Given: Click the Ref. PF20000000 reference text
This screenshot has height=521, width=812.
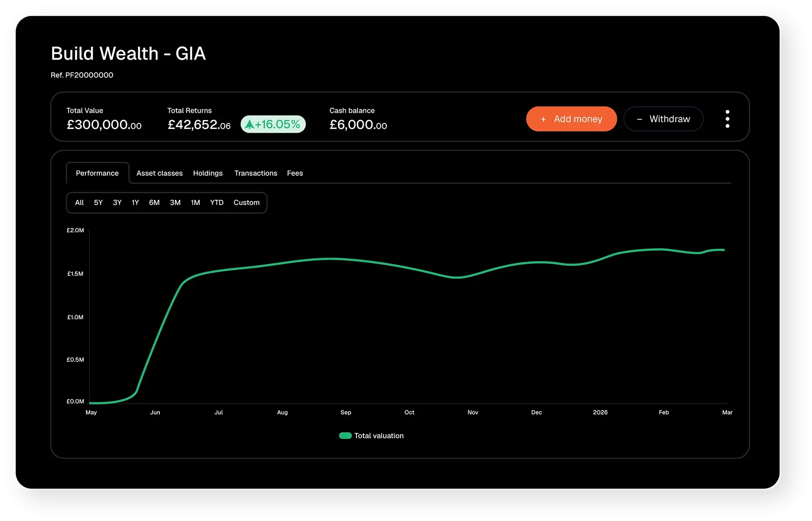Looking at the screenshot, I should click(82, 75).
